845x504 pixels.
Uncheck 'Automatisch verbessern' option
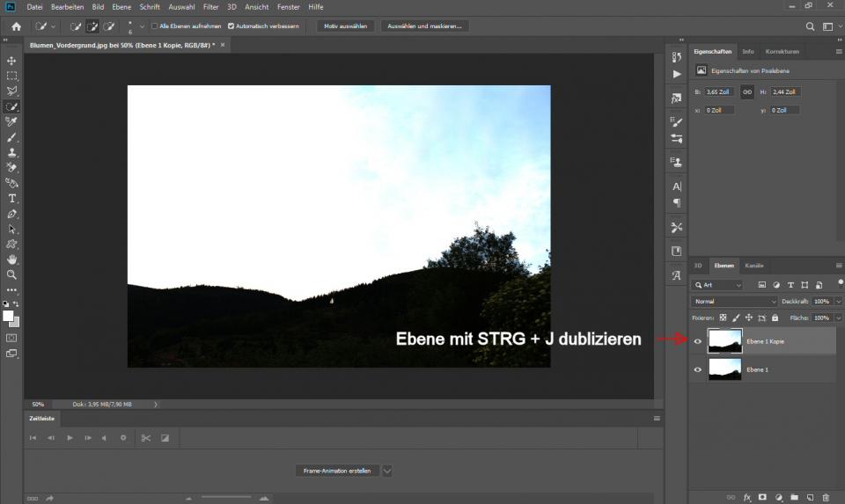pos(231,26)
